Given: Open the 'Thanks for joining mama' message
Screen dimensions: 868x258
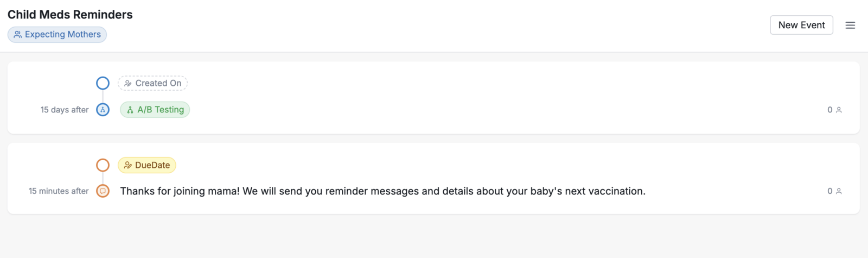Looking at the screenshot, I should coord(382,191).
